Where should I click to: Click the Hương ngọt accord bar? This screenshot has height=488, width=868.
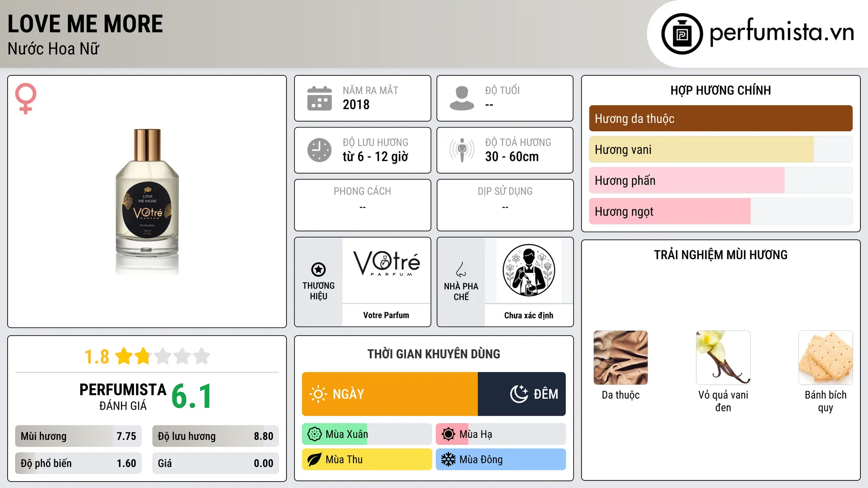[721, 211]
